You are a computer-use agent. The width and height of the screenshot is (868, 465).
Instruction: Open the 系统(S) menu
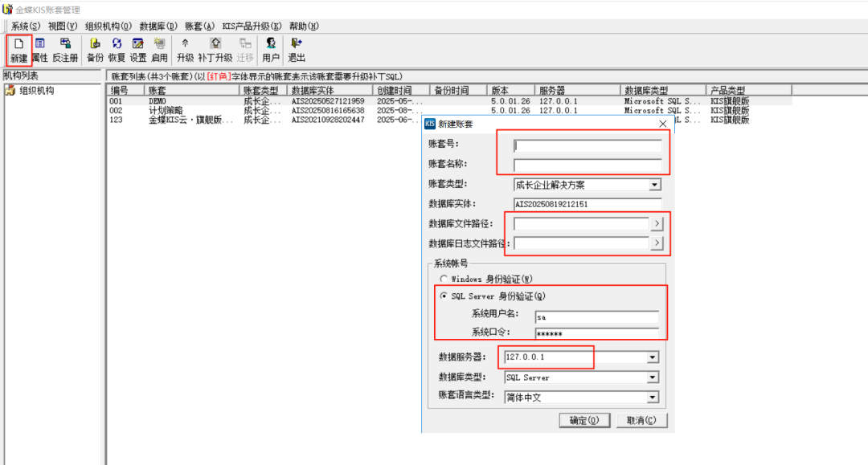pyautogui.click(x=26, y=26)
